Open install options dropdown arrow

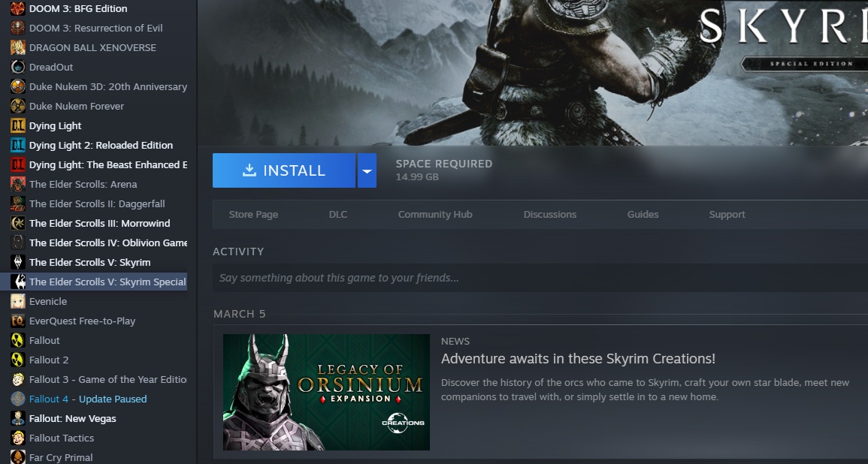(367, 170)
